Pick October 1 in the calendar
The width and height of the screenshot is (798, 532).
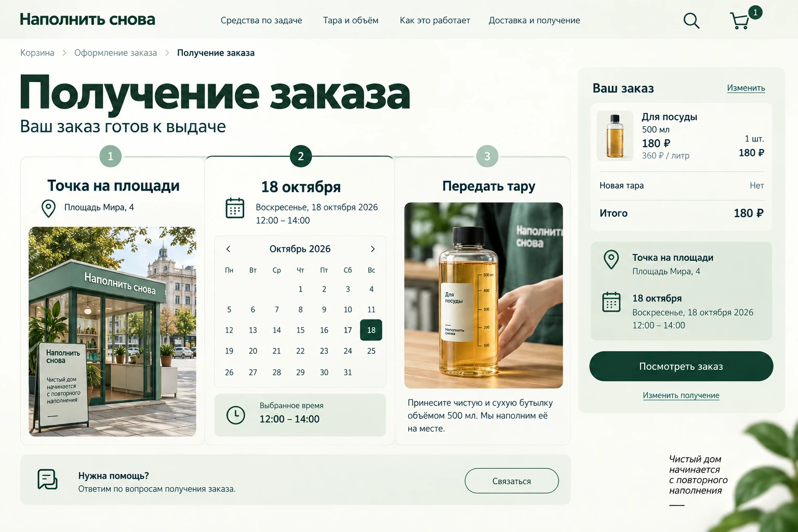300,289
